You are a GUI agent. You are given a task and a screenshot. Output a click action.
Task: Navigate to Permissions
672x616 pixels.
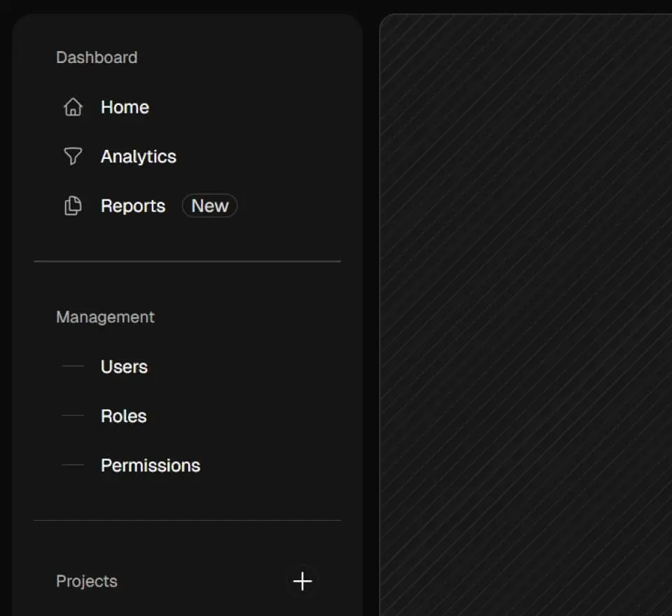pyautogui.click(x=150, y=465)
